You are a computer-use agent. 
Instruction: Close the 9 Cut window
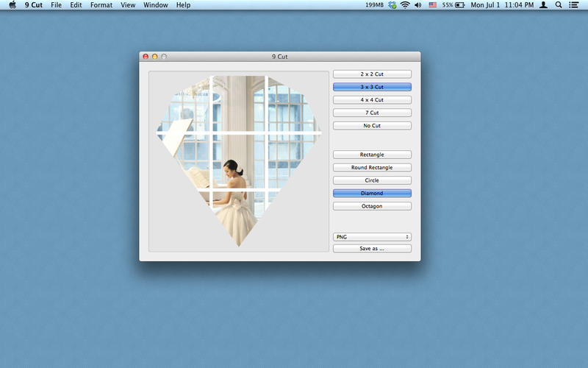pyautogui.click(x=146, y=57)
